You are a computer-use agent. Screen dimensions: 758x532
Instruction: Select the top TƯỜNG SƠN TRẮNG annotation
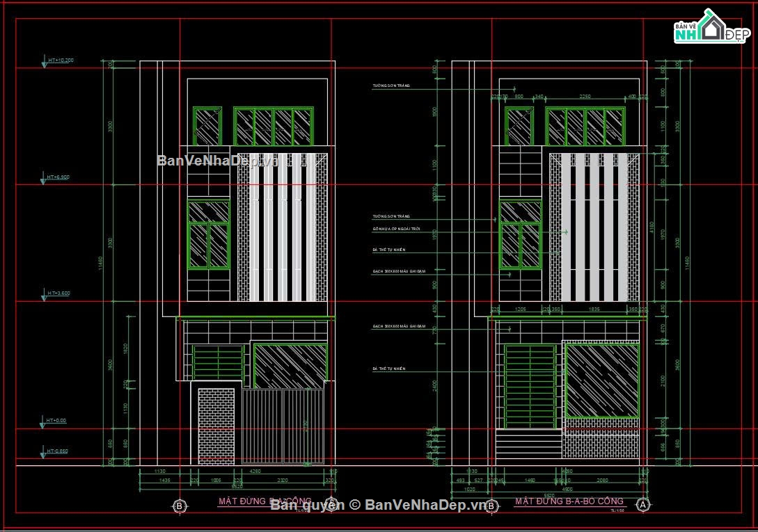391,86
